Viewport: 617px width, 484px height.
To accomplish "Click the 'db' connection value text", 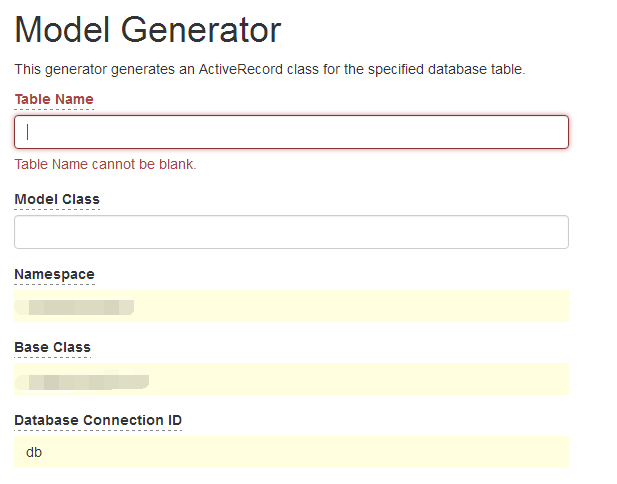I will 34,452.
